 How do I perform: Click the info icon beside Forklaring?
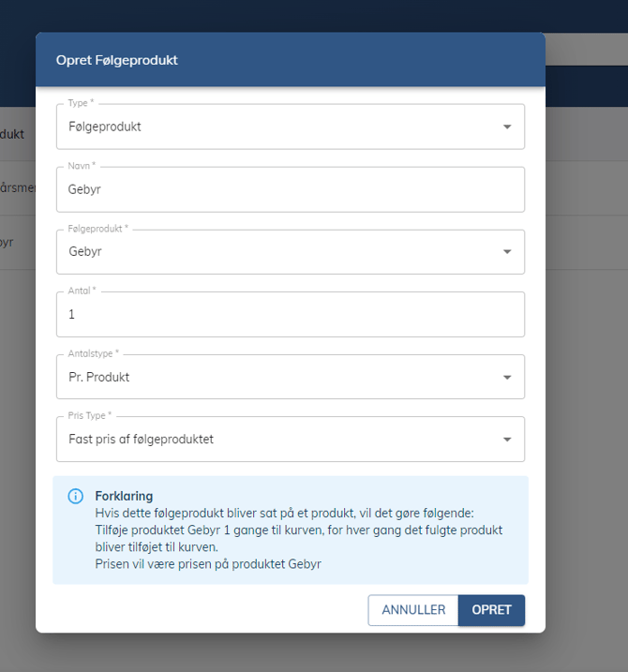pos(76,496)
